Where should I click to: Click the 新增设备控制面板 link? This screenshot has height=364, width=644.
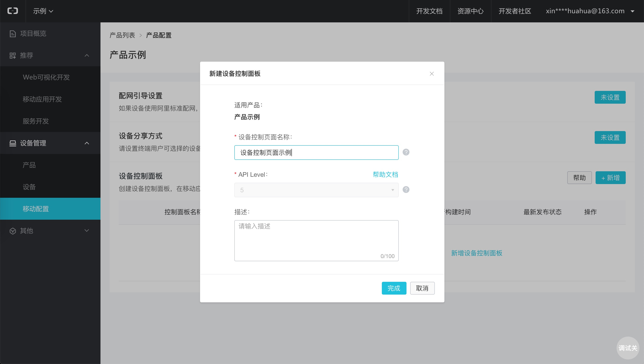[x=477, y=253]
